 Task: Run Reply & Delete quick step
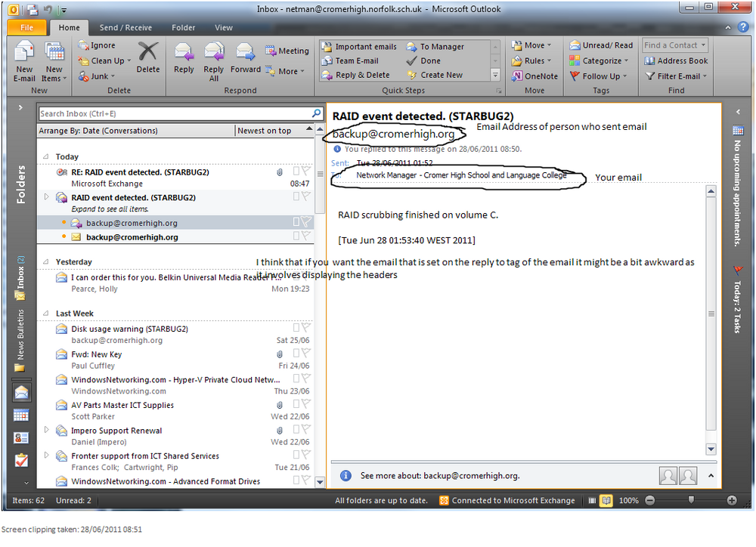tap(356, 75)
